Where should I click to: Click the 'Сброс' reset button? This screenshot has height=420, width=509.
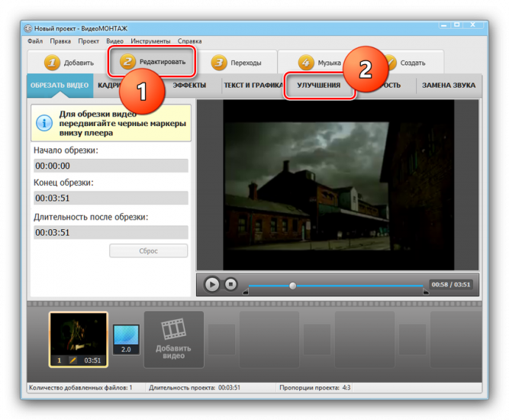tap(148, 251)
